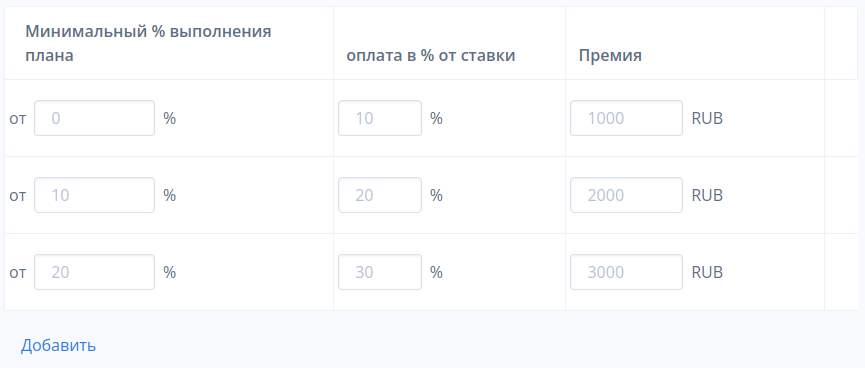Click the RUB label beside the 2000 field
The width and height of the screenshot is (865, 368).
coord(707,195)
